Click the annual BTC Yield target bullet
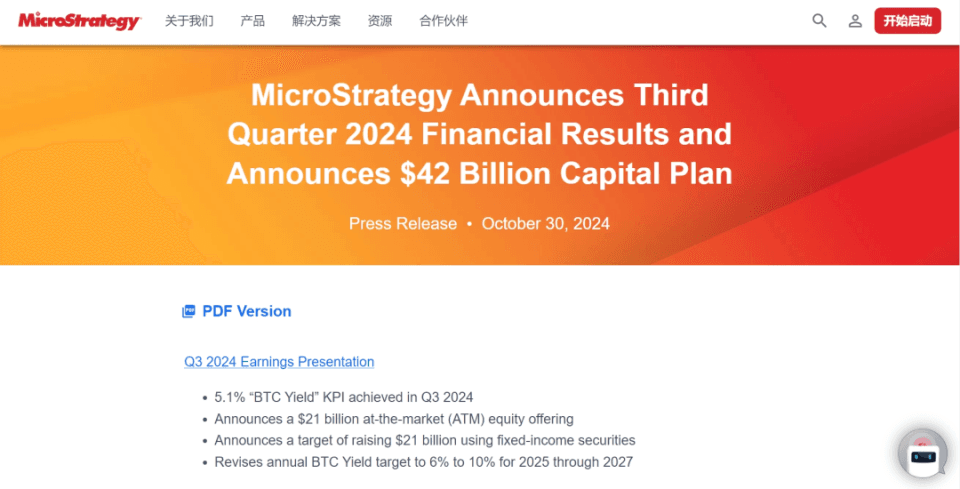The height and width of the screenshot is (489, 960). point(424,462)
